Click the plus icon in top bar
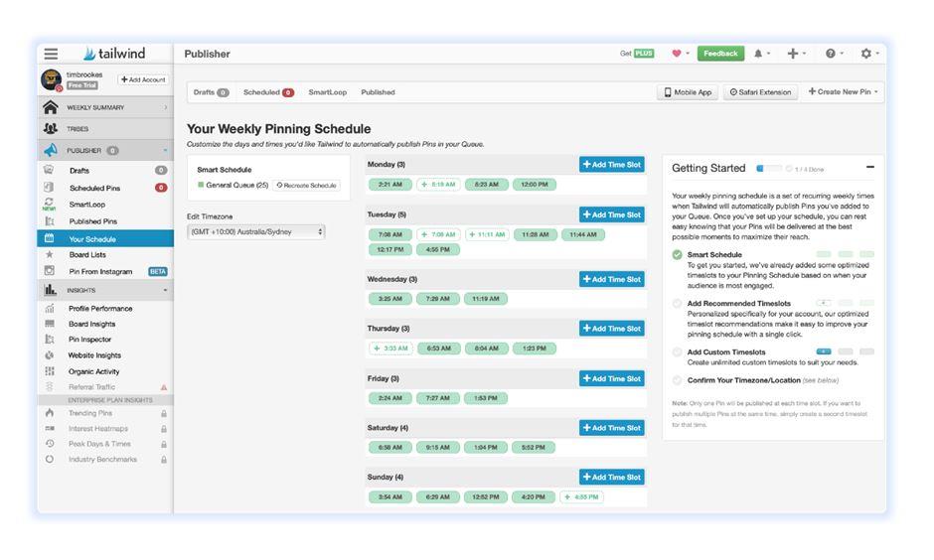Image resolution: width=934 pixels, height=560 pixels. pos(793,54)
